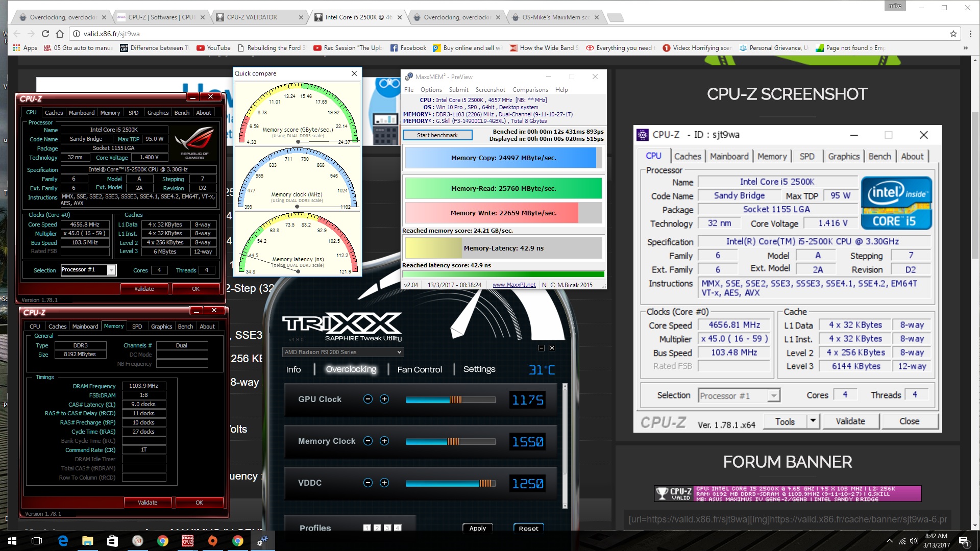Viewport: 980px width, 551px height.
Task: Open File menu in MaxxMEM
Action: pos(409,90)
